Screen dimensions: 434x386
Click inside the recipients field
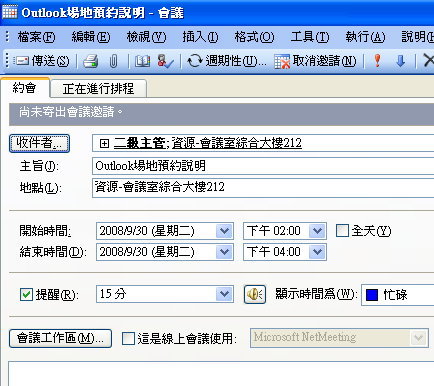click(x=263, y=143)
